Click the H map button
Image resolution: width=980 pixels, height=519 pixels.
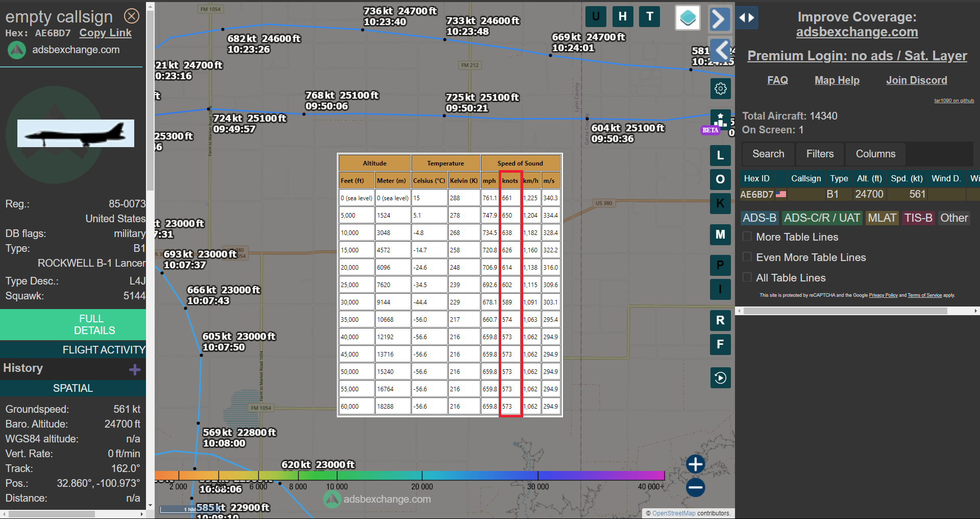coord(623,16)
